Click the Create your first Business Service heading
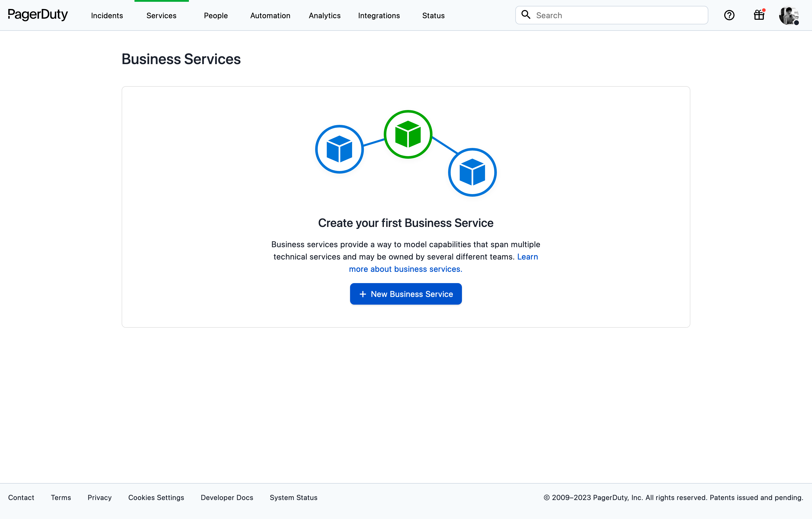 click(406, 223)
